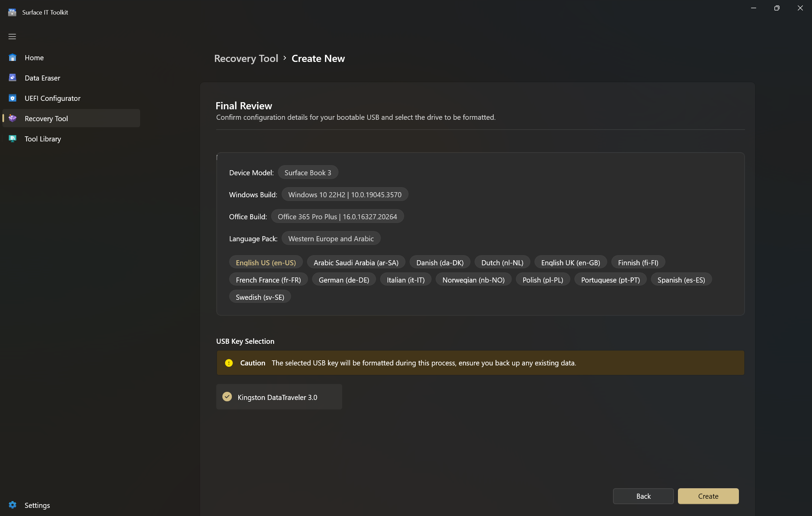Open the Tool Library menu item
This screenshot has width=812, height=516.
[43, 139]
